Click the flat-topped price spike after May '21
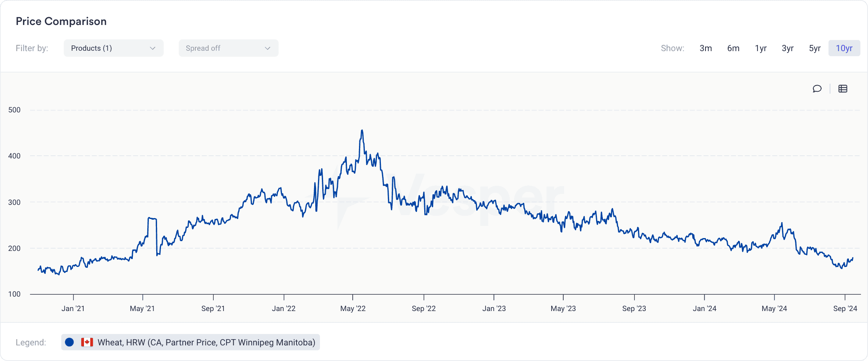 pyautogui.click(x=152, y=219)
